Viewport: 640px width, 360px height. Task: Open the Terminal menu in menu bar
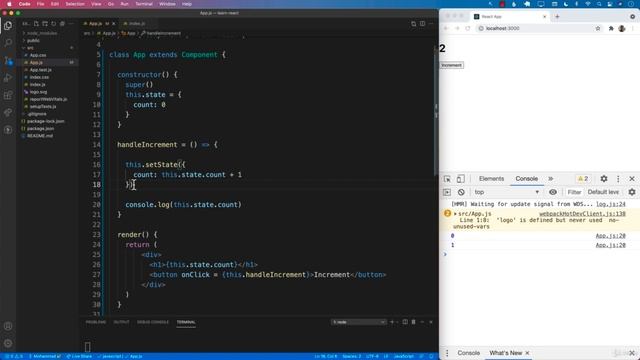(x=144, y=4)
